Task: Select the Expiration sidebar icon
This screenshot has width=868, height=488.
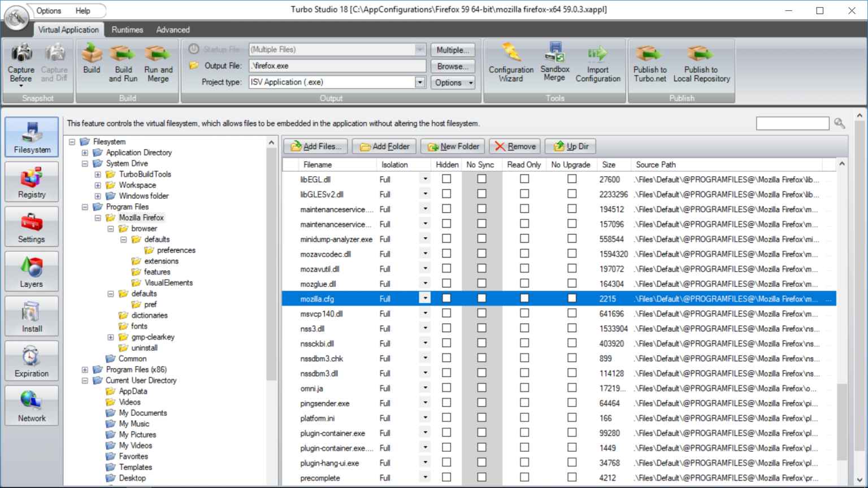Action: point(32,360)
